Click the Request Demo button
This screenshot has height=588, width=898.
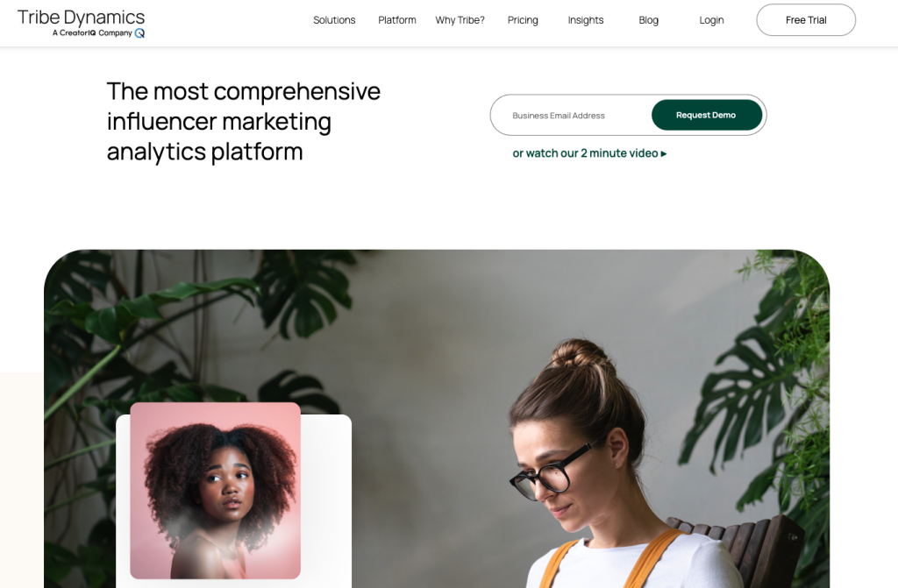(x=707, y=115)
